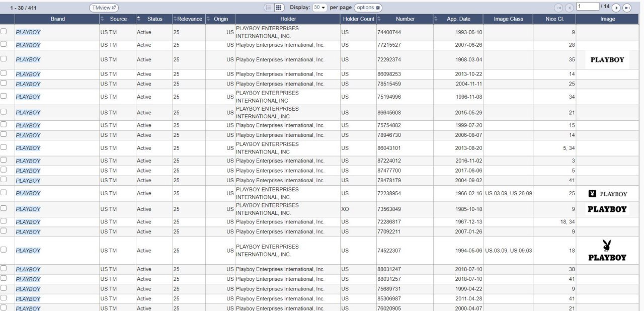Open the PLAYBOY brand link for 74400744
644x311 pixels.
[x=28, y=32]
